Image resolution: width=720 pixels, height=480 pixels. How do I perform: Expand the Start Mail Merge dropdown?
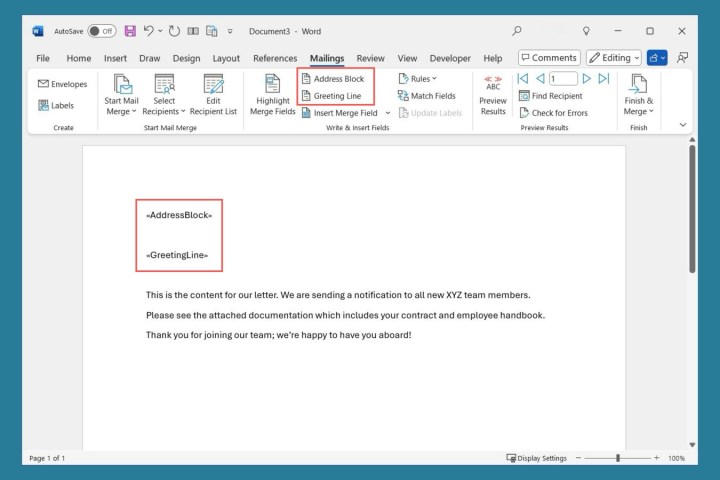(x=122, y=94)
